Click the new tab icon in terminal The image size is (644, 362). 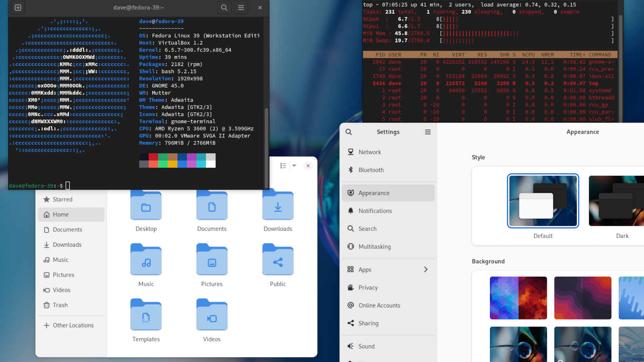coord(18,8)
